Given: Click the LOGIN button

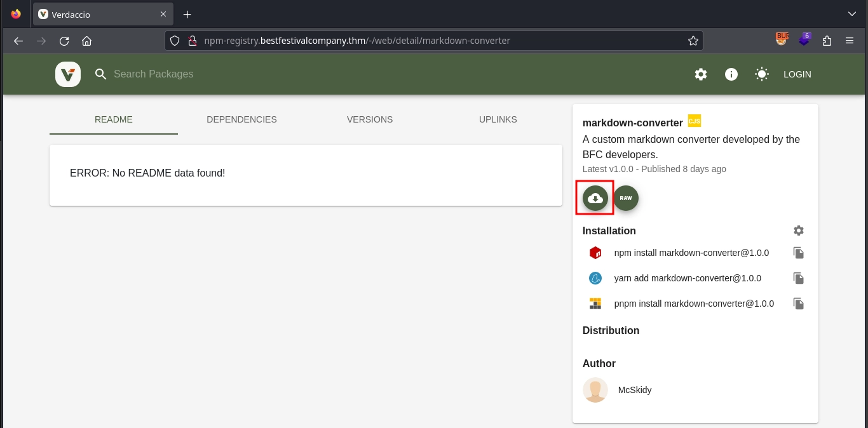Looking at the screenshot, I should [x=797, y=74].
